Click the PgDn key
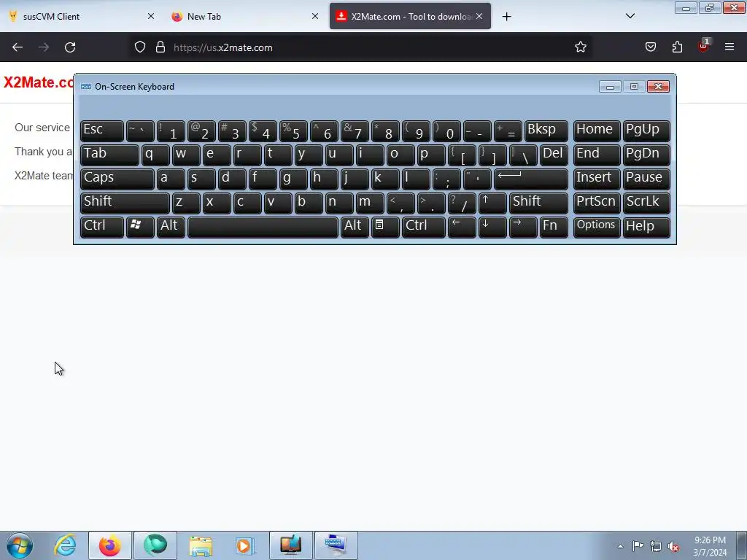 pyautogui.click(x=646, y=155)
